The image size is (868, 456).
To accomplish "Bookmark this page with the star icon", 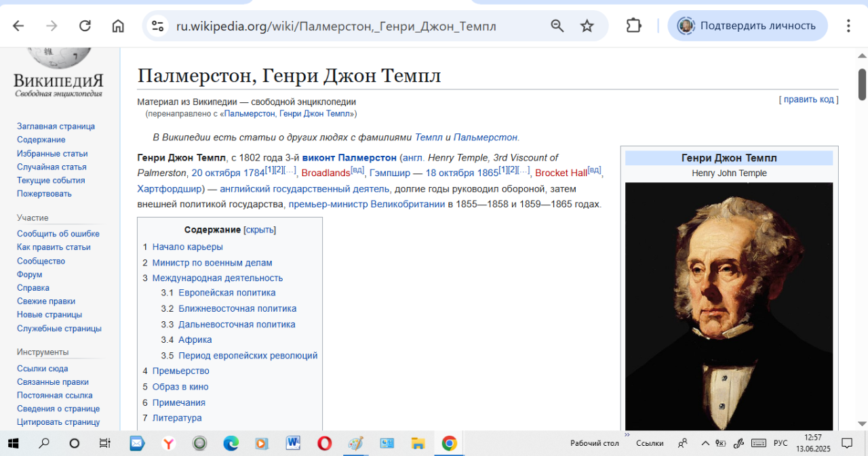I will pos(587,26).
